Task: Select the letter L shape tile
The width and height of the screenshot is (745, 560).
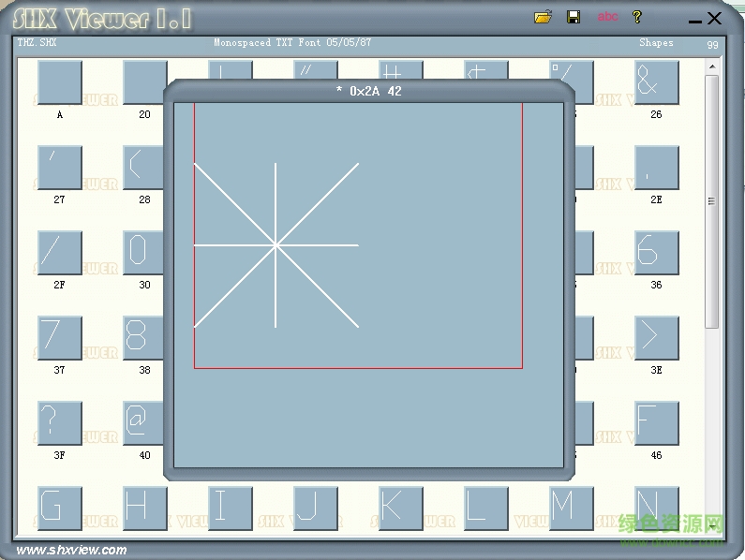Action: [486, 508]
